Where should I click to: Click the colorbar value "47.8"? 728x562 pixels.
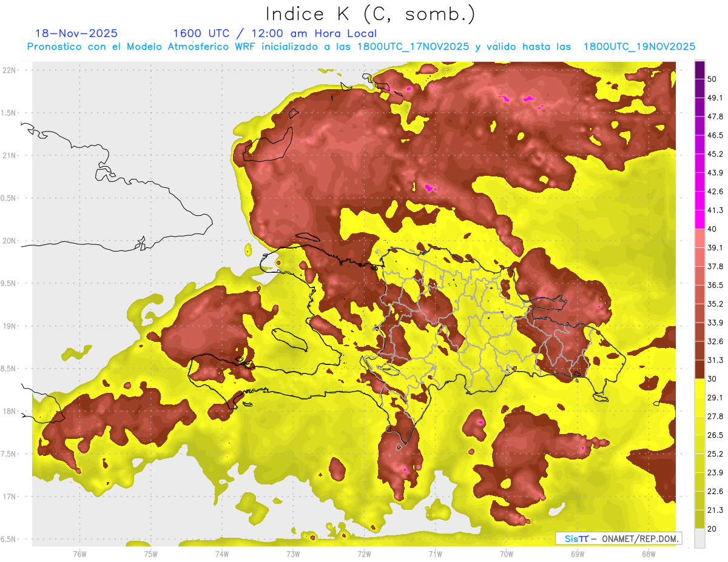pos(715,116)
